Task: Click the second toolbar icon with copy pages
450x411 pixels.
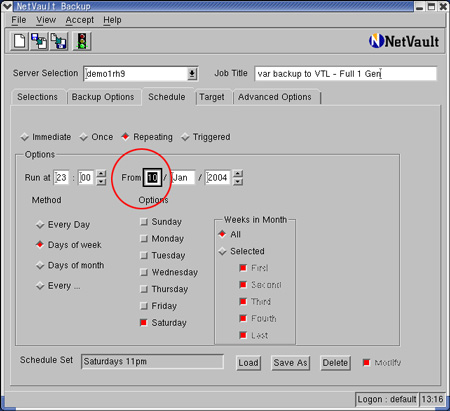Action: point(39,41)
